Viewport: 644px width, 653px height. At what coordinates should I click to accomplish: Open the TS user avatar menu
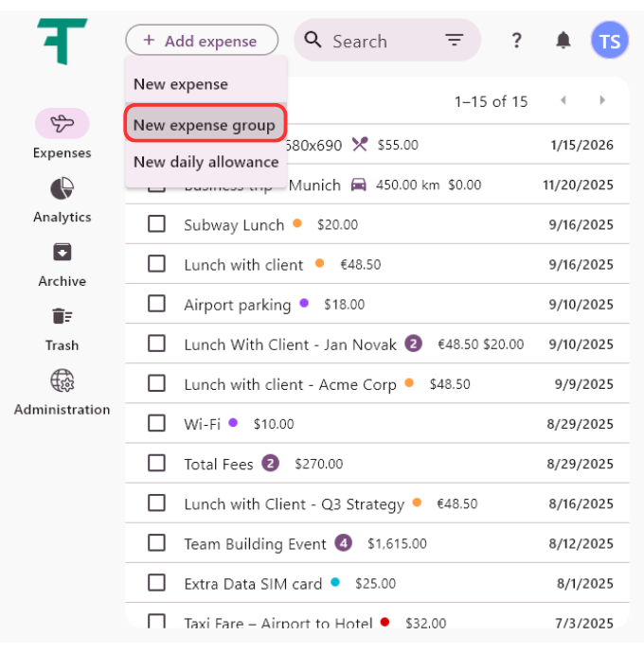(609, 41)
